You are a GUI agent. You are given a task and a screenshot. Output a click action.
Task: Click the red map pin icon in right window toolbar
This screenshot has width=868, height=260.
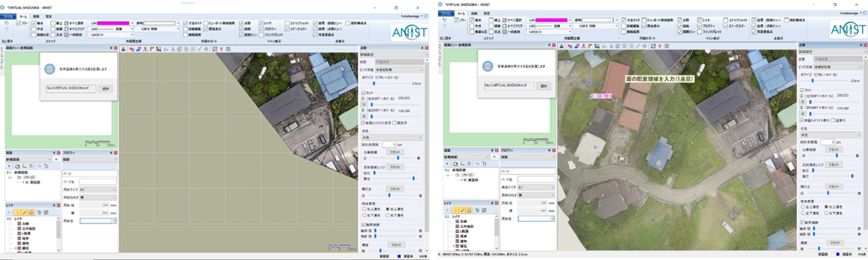point(660,46)
